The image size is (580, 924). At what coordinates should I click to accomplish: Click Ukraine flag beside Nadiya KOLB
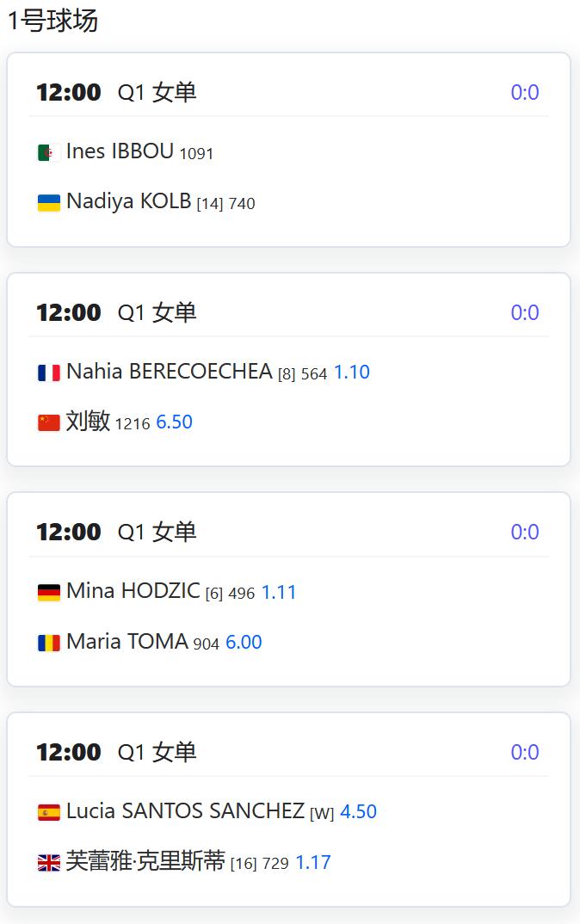pyautogui.click(x=48, y=203)
